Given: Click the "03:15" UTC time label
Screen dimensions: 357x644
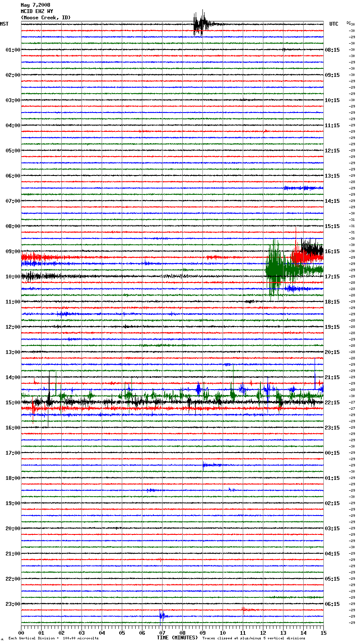Looking at the screenshot, I should click(x=332, y=529).
